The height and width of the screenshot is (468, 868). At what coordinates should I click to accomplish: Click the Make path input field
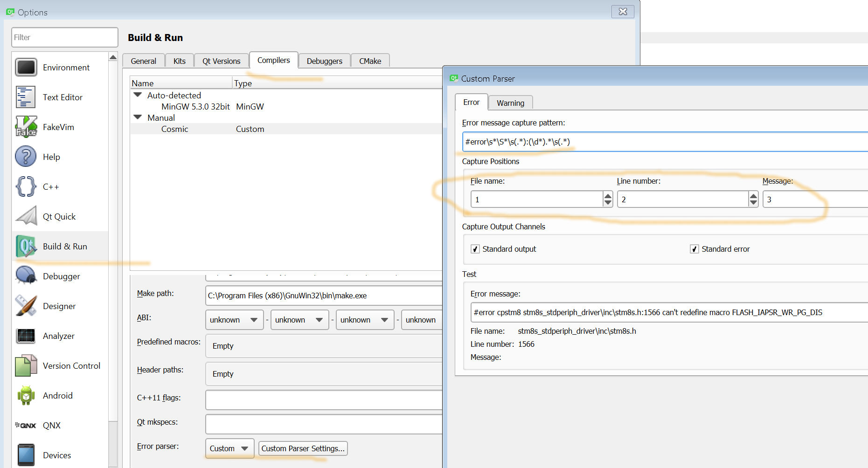click(x=324, y=296)
